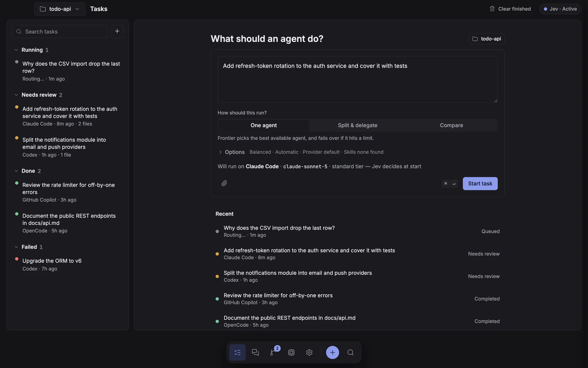Open recent item Document the public REST endpoints
Image resolution: width=588 pixels, height=368 pixels.
click(x=357, y=321)
